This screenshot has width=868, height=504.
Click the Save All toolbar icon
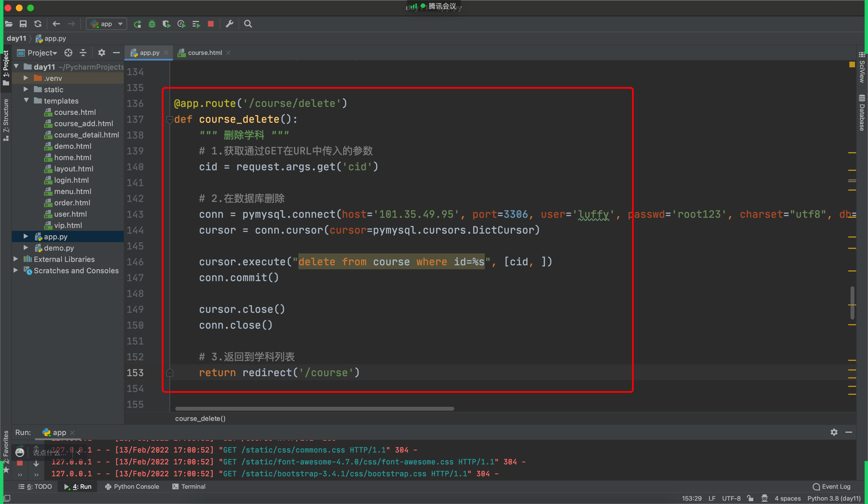pos(23,24)
